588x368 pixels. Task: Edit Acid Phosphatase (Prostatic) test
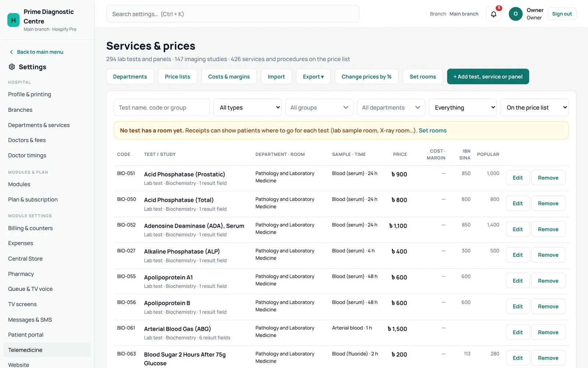(518, 178)
